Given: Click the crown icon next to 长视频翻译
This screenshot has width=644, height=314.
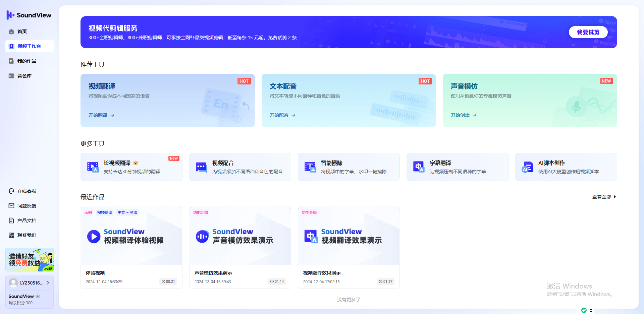Looking at the screenshot, I should point(136,163).
